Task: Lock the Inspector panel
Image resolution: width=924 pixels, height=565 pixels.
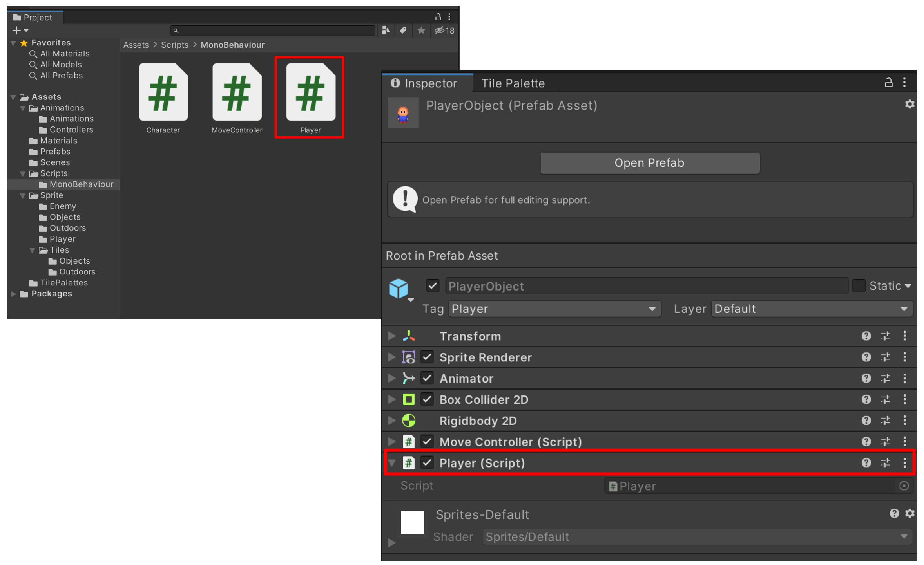Action: (x=888, y=82)
